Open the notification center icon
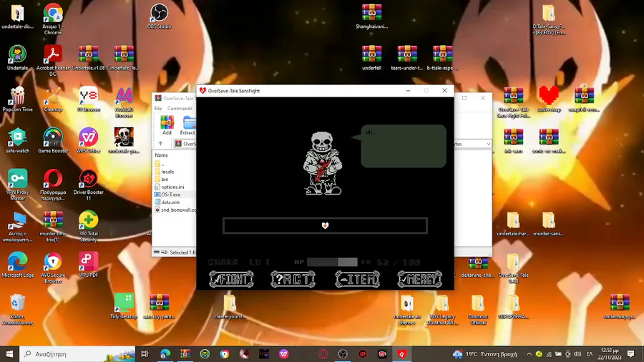 pos(631,354)
